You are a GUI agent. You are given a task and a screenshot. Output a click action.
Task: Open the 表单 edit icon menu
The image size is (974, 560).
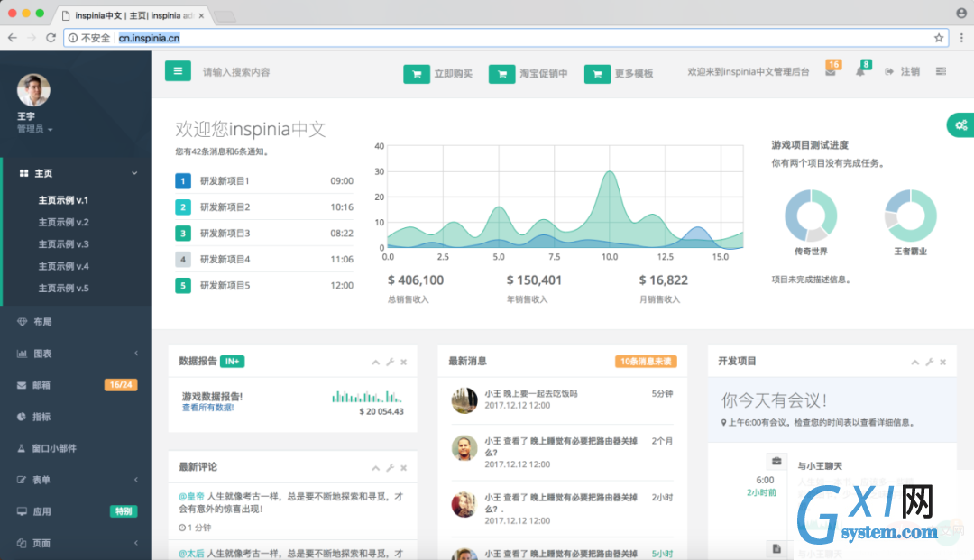coord(22,480)
